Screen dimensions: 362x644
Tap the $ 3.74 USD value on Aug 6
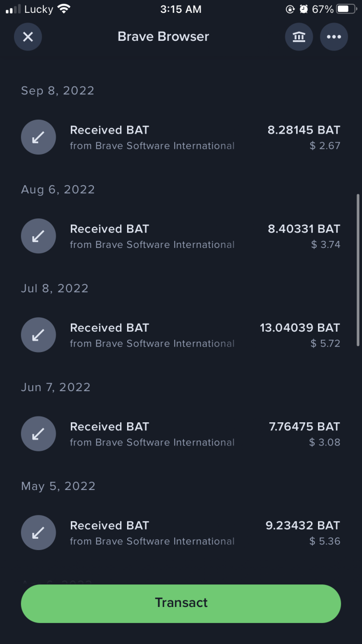click(325, 244)
